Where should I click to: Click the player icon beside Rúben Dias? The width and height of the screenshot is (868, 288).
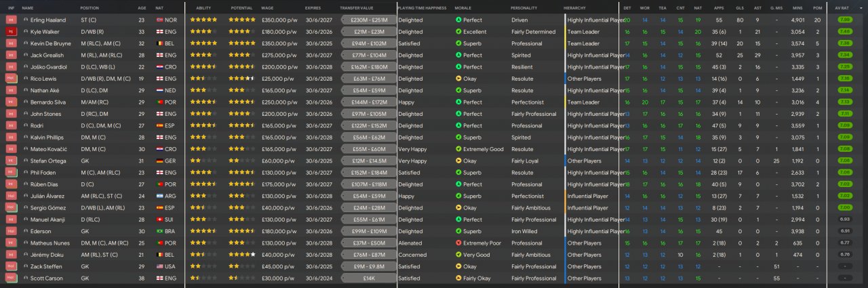26,184
